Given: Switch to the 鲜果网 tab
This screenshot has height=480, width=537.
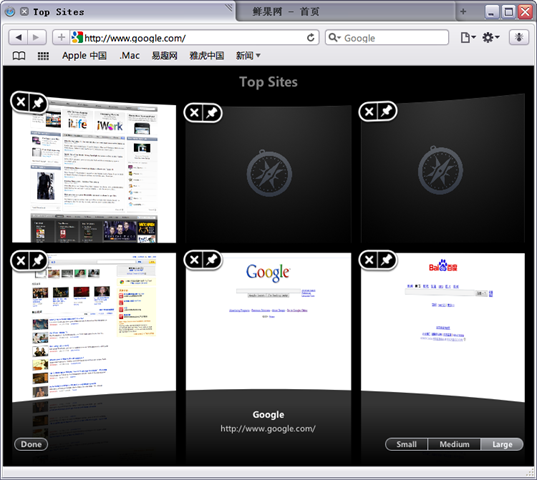Looking at the screenshot, I should 286,12.
